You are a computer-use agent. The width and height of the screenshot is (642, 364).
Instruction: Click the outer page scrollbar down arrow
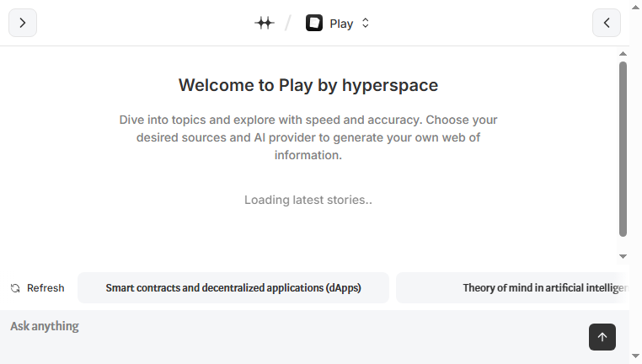(x=636, y=356)
